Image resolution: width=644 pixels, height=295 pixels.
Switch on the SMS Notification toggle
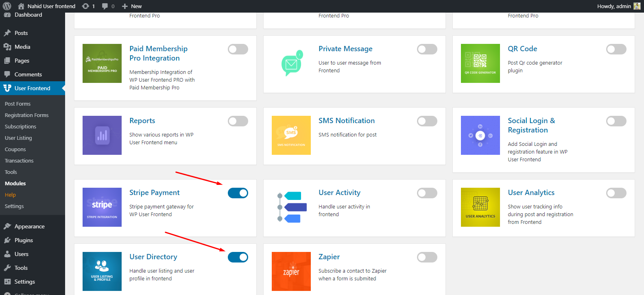click(x=427, y=121)
